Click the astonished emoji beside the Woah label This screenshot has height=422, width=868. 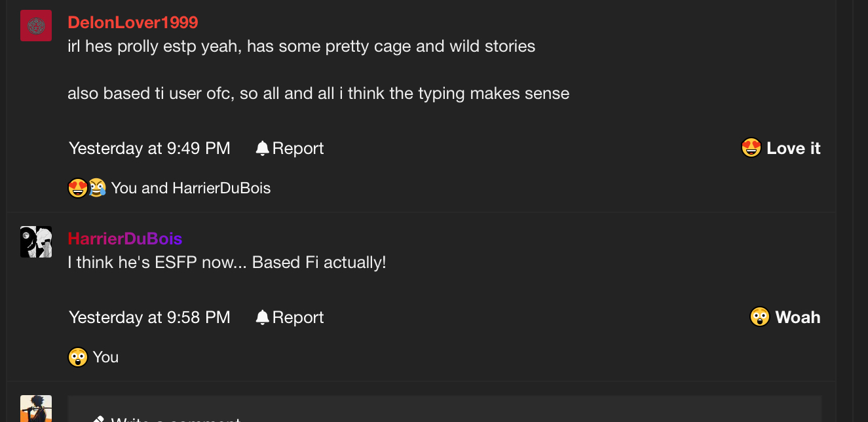coord(759,317)
